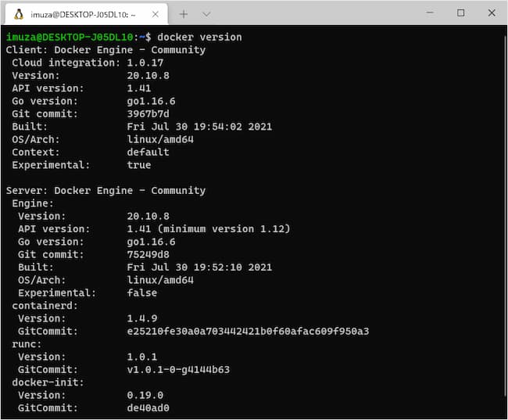Click the Linux penguin tab icon
The image size is (508, 420).
coord(19,14)
